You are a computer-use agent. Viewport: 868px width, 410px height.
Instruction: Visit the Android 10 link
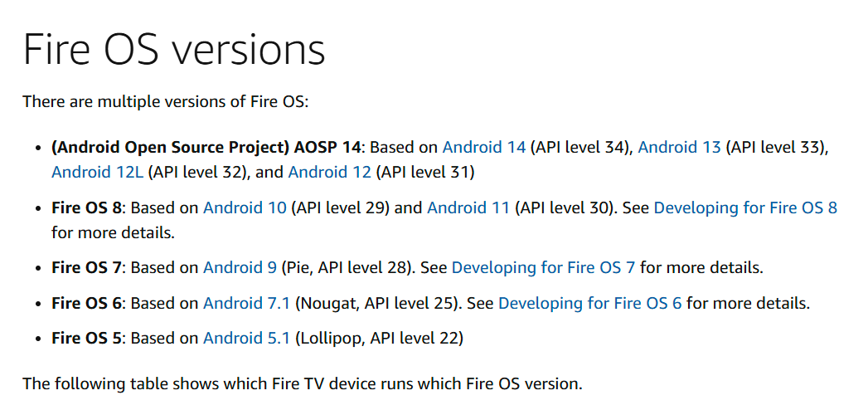pyautogui.click(x=245, y=208)
